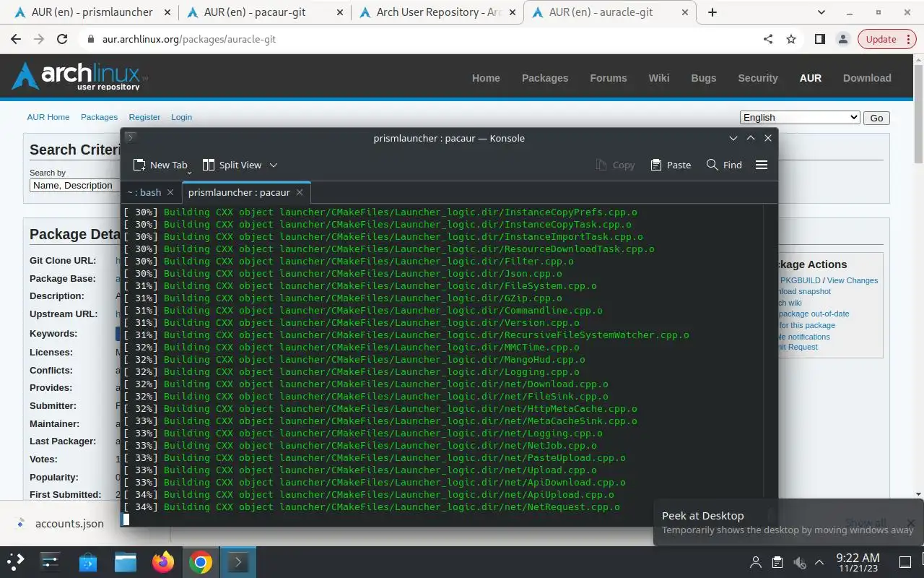Switch to 'Arch User Repository' browser tab

coord(437,12)
